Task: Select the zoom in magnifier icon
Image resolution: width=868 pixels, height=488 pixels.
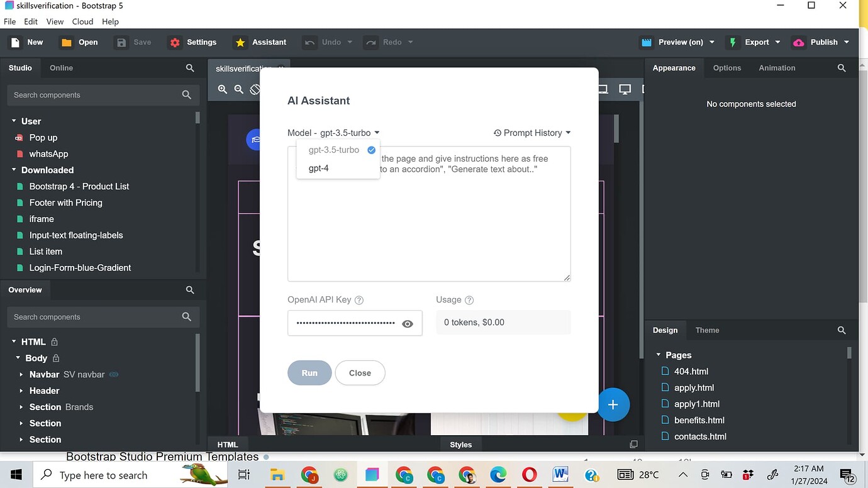Action: coord(222,89)
